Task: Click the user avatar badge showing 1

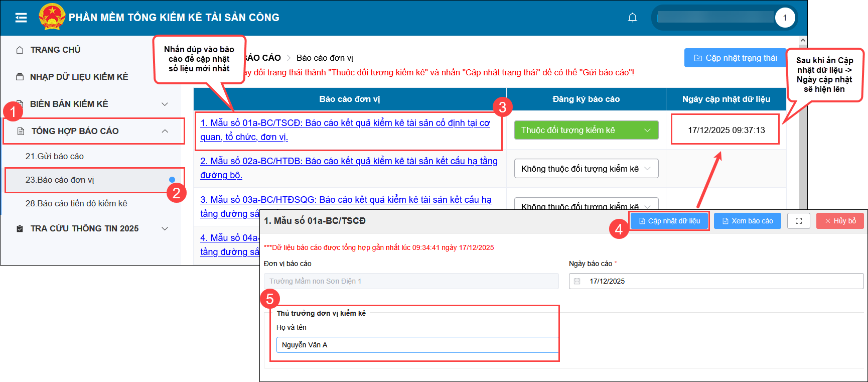Action: (x=785, y=18)
